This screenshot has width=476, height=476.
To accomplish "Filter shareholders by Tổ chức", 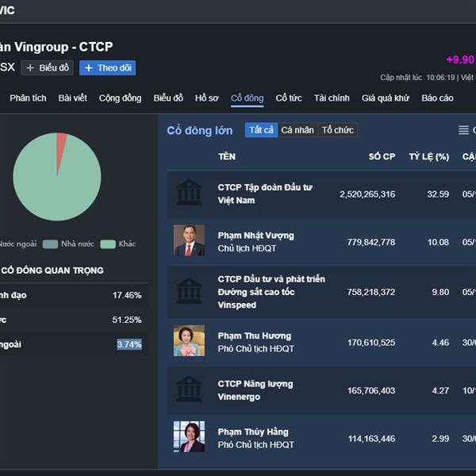I will [x=338, y=130].
